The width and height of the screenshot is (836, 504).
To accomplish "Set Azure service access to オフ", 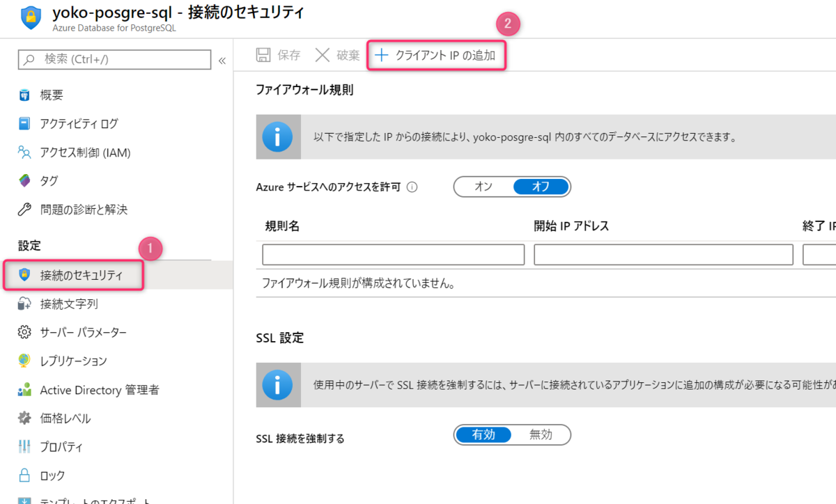I will tap(541, 187).
